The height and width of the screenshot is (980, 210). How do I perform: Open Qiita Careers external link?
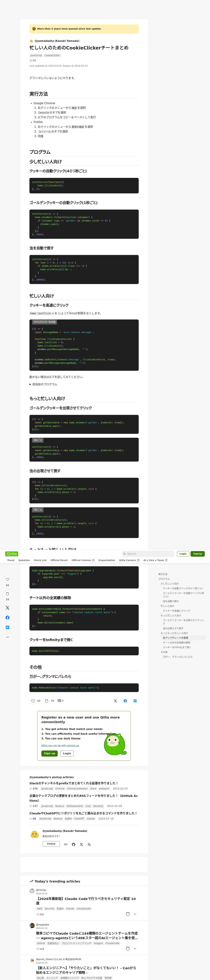coord(129,560)
